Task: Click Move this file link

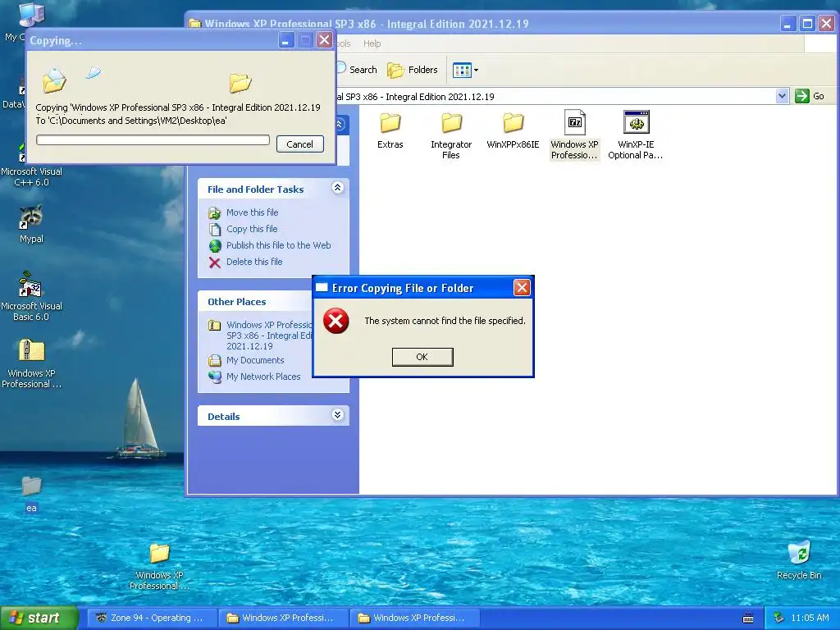Action: [x=253, y=212]
